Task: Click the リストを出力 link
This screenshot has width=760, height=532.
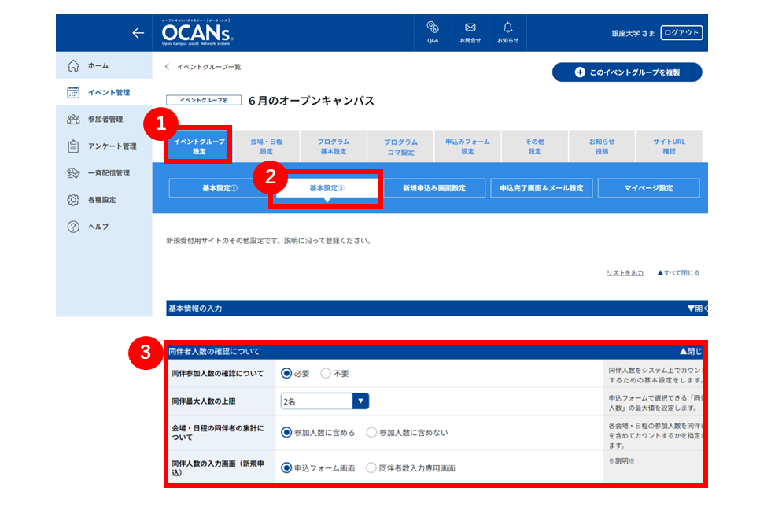Action: (625, 273)
